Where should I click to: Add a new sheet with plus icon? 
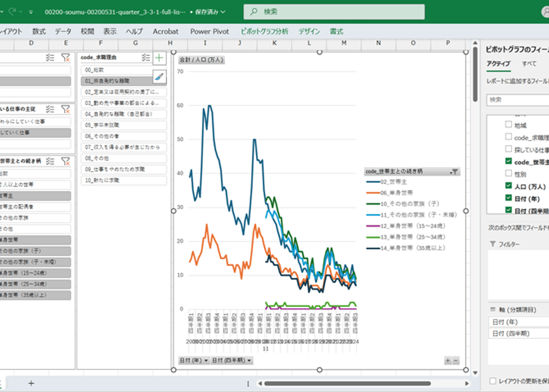pyautogui.click(x=31, y=383)
